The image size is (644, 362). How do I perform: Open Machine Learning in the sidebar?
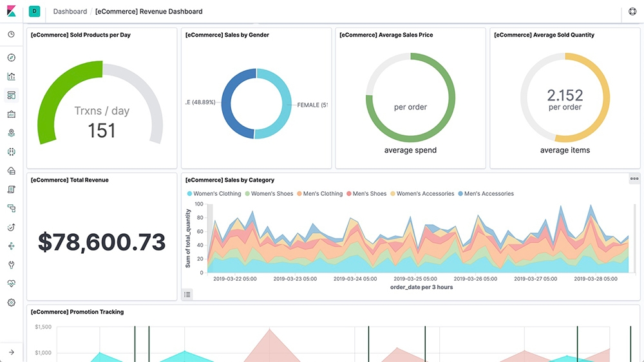coord(11,152)
